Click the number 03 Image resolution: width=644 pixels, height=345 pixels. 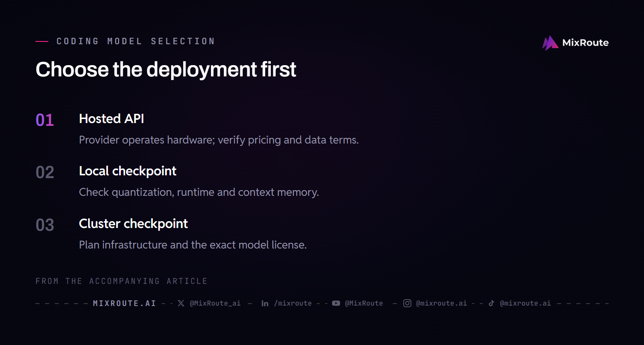tap(45, 225)
